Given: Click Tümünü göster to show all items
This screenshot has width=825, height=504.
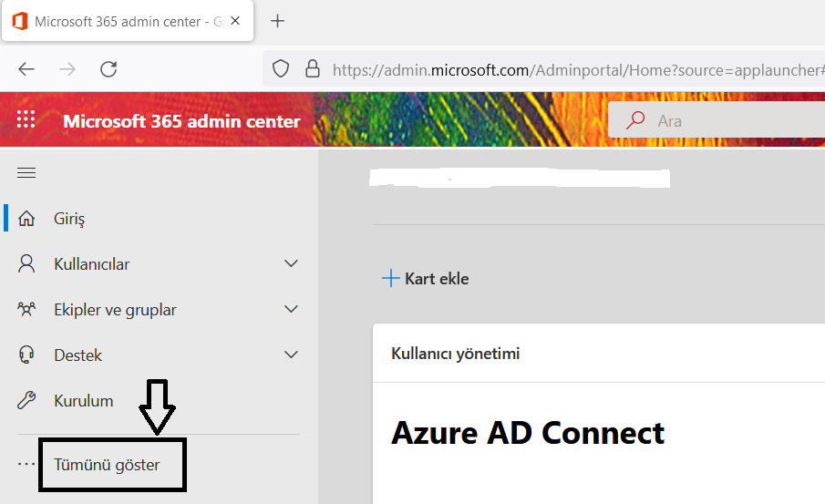Looking at the screenshot, I should 107,465.
